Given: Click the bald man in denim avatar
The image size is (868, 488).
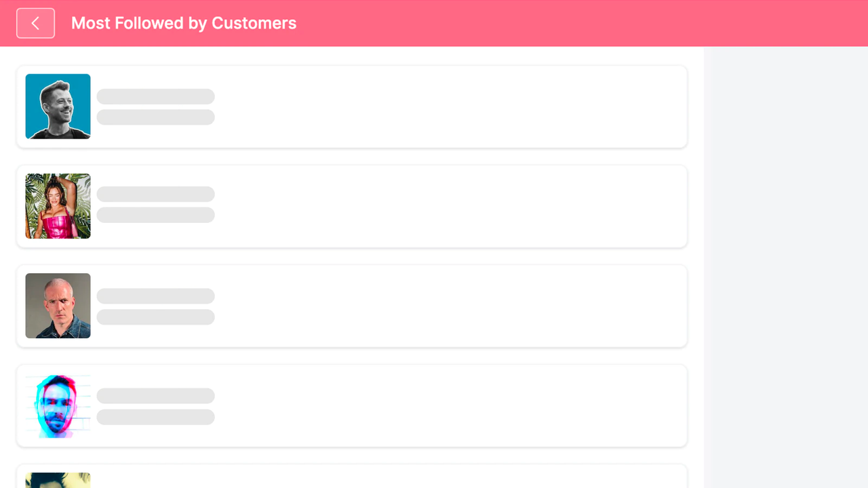Looking at the screenshot, I should tap(58, 306).
